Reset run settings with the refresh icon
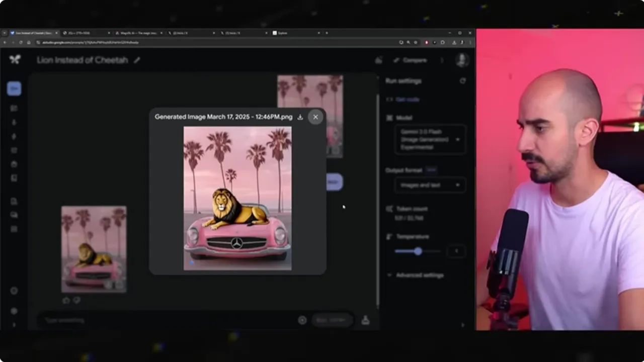 pos(463,80)
